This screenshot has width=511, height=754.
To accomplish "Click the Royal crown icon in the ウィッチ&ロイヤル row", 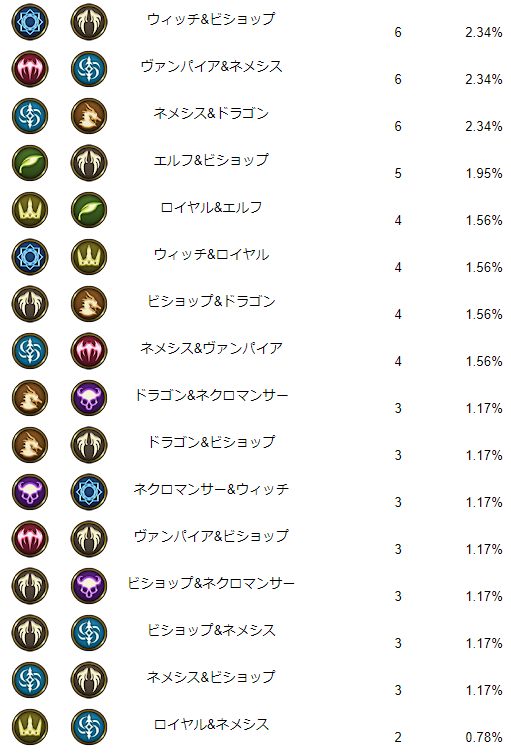I will (x=89, y=257).
